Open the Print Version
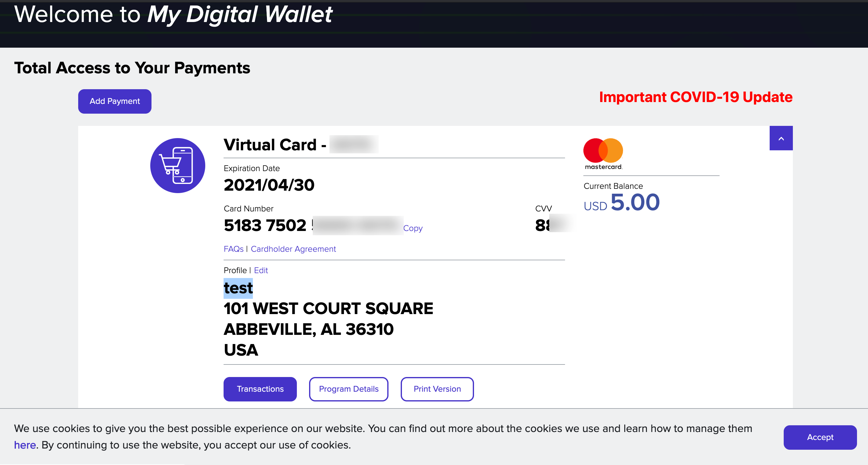This screenshot has height=465, width=868. click(437, 389)
